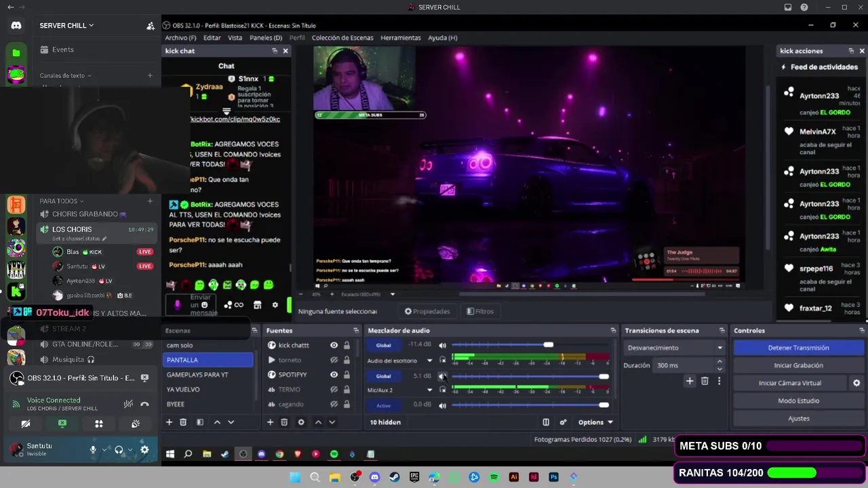Toggle lock on the SPOTIFYY source
Image resolution: width=868 pixels, height=488 pixels.
coord(347,375)
